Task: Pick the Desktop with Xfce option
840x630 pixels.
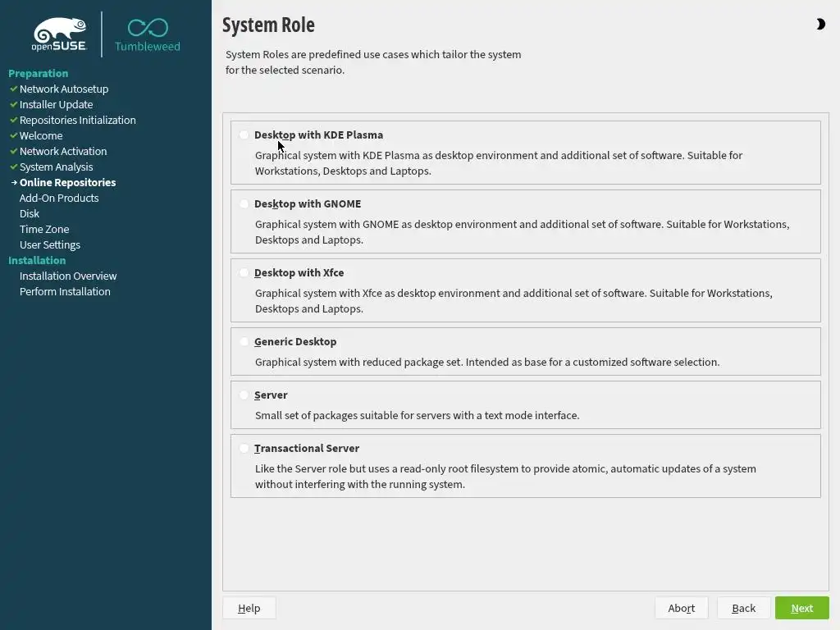Action: 244,272
